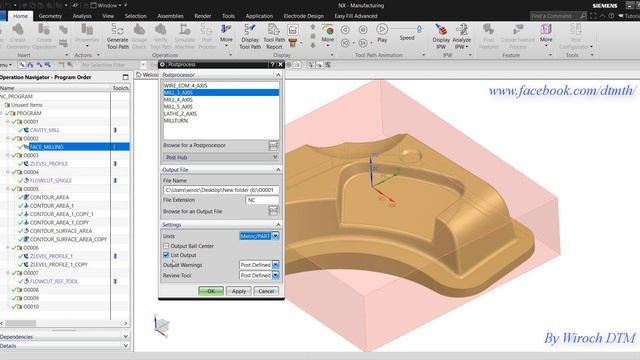This screenshot has height=360, width=640.
Task: Open the Output Warnings dropdown
Action: pyautogui.click(x=276, y=265)
